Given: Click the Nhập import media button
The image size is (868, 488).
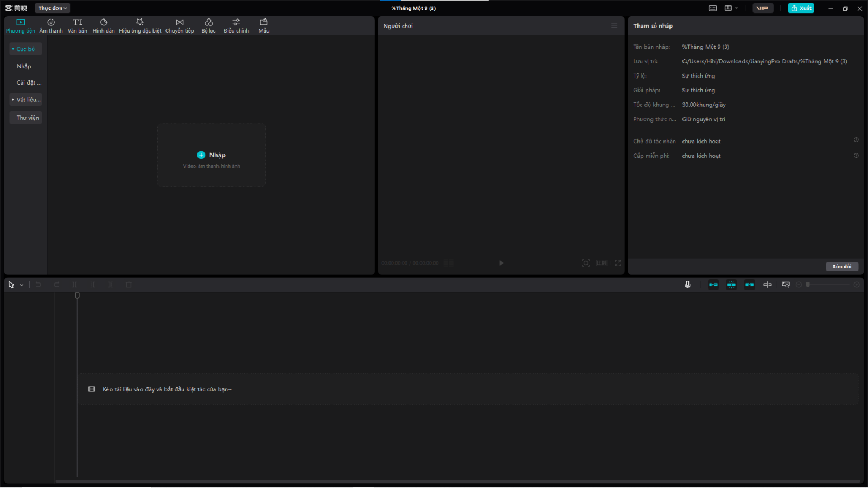Looking at the screenshot, I should [212, 155].
